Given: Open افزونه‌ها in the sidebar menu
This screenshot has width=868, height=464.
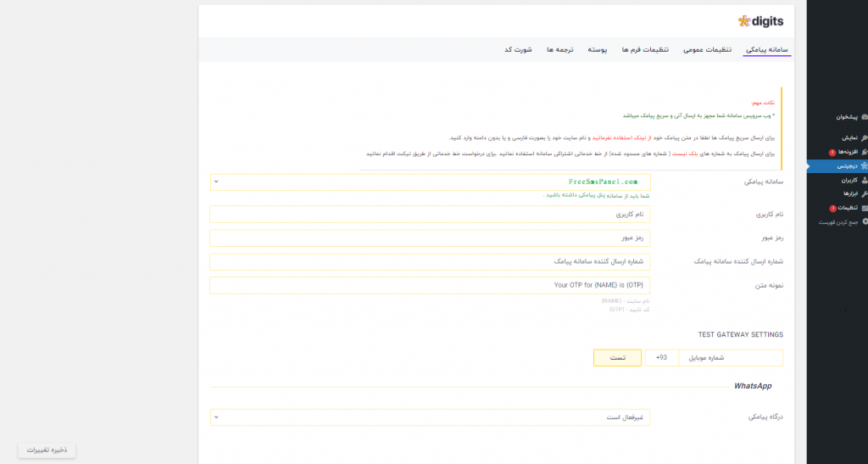Looking at the screenshot, I should pos(848,152).
